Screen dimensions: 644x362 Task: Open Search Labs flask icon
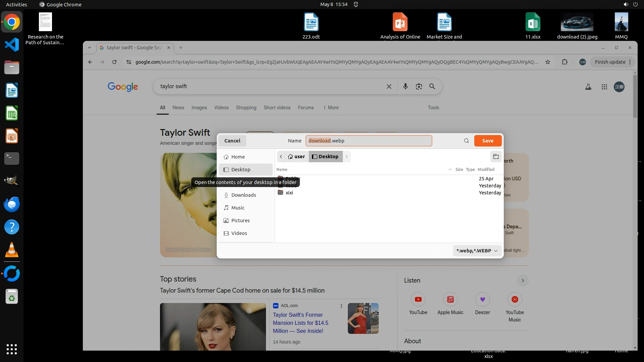588,87
